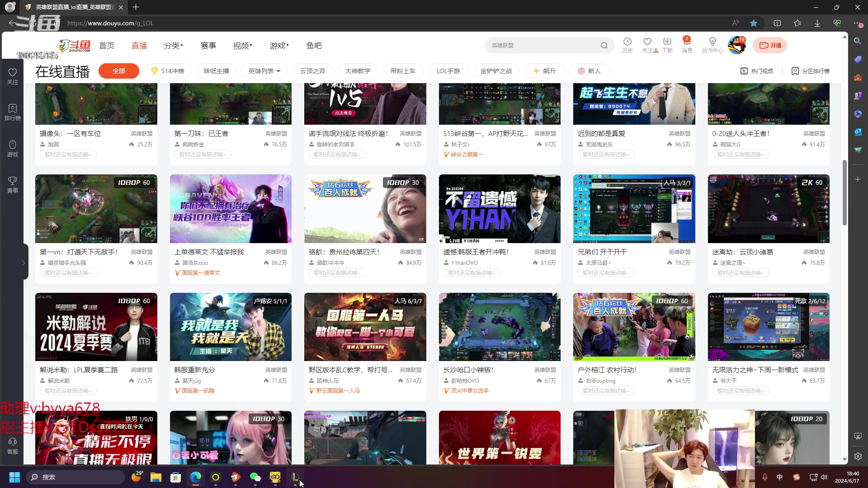The height and width of the screenshot is (488, 868).
Task: Select the LOL手游 filter tab
Action: 448,71
